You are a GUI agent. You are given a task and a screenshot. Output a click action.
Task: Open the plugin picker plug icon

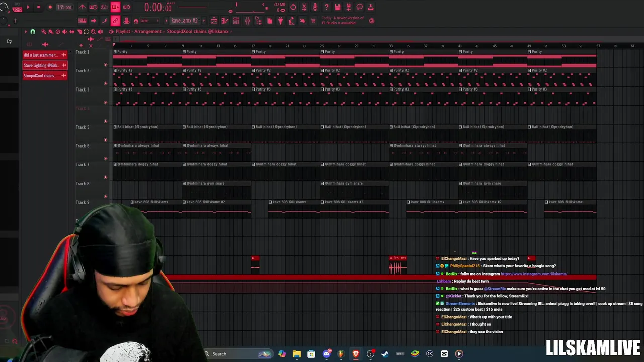(x=280, y=21)
